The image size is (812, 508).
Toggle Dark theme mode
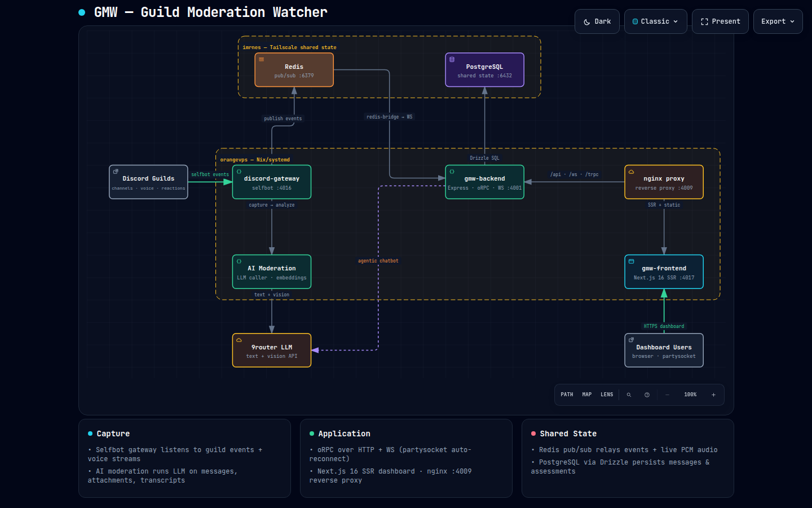coord(597,21)
